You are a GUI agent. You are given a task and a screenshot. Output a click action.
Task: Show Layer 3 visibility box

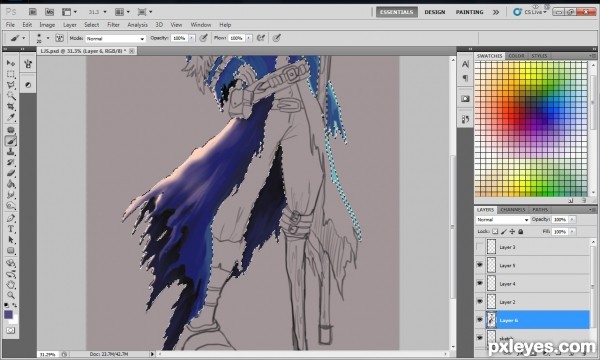click(x=479, y=247)
